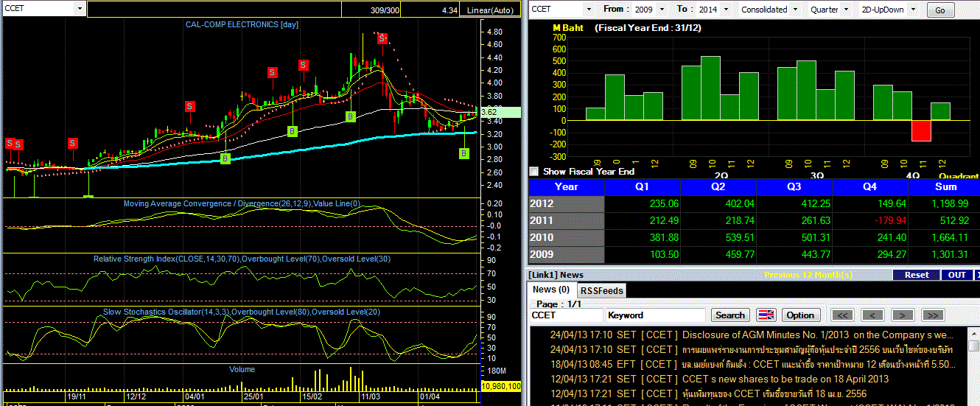980x406 pixels.
Task: Click the Q4 column header
Action: pyautogui.click(x=869, y=186)
